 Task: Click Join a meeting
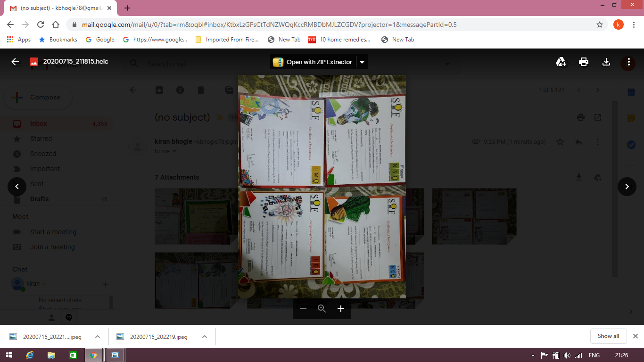[52, 247]
